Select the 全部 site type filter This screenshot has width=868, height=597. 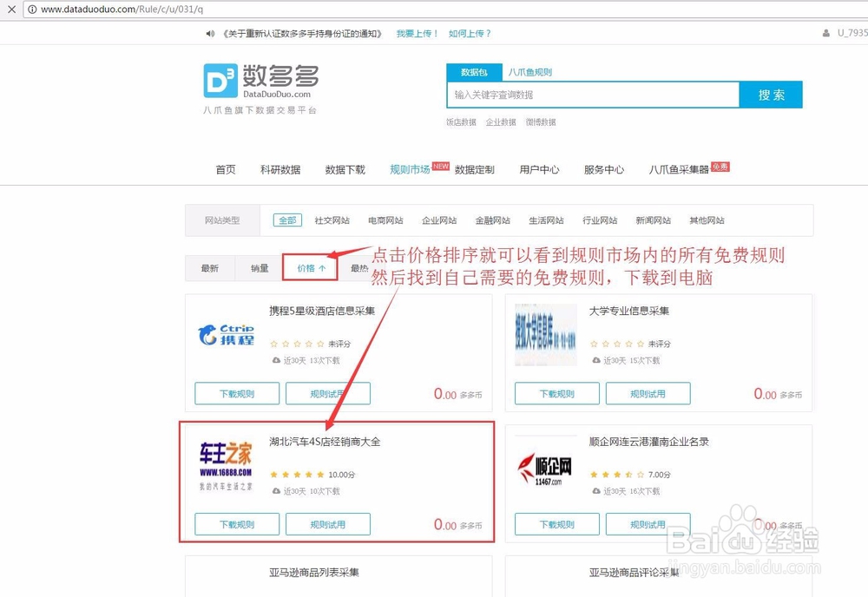pos(287,220)
